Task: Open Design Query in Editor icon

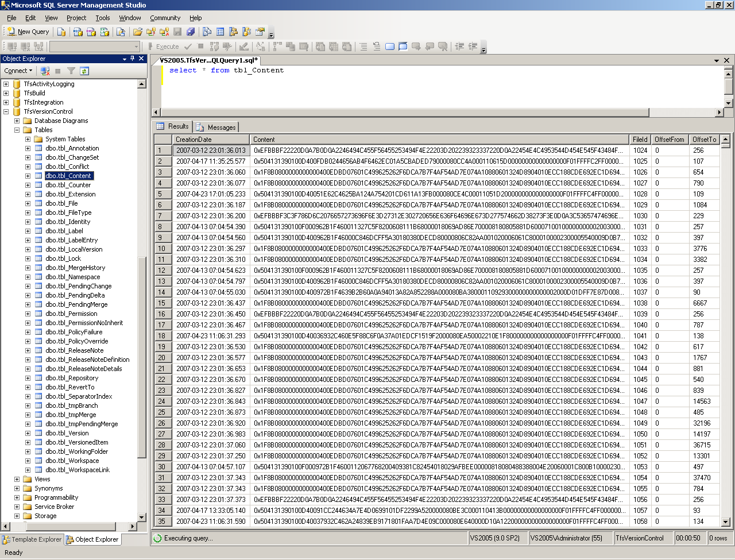Action: (244, 47)
